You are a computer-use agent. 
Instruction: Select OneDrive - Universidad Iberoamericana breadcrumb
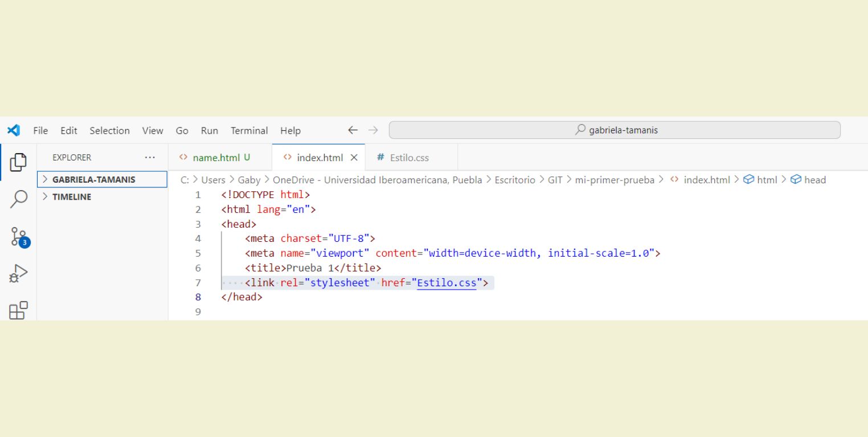pyautogui.click(x=377, y=180)
